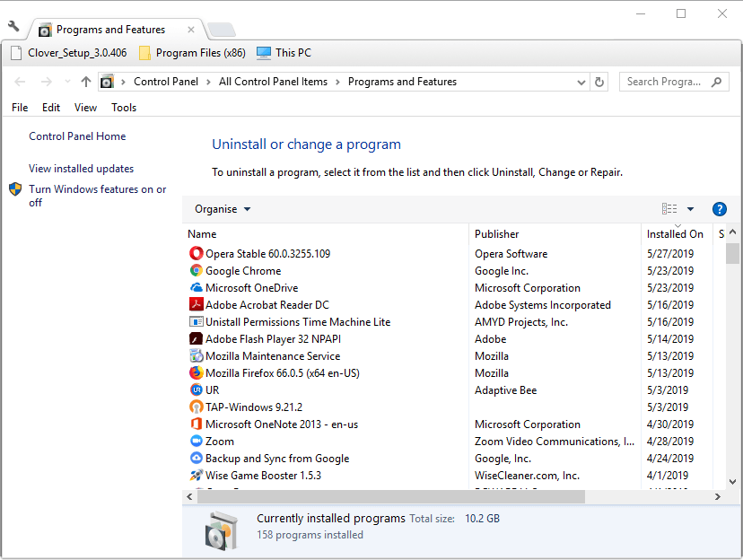Select the publisher cell 'Adaptive Bee'
The height and width of the screenshot is (560, 743).
point(505,389)
